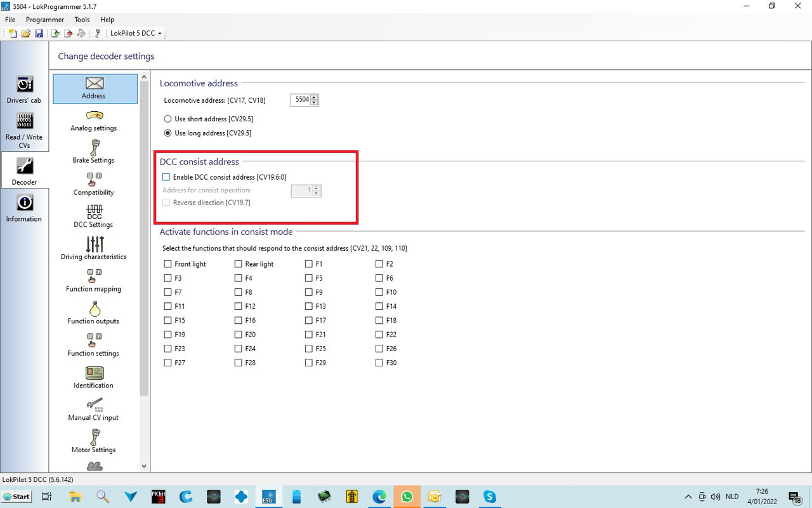
Task: Select the Decoder side tab
Action: pyautogui.click(x=24, y=171)
